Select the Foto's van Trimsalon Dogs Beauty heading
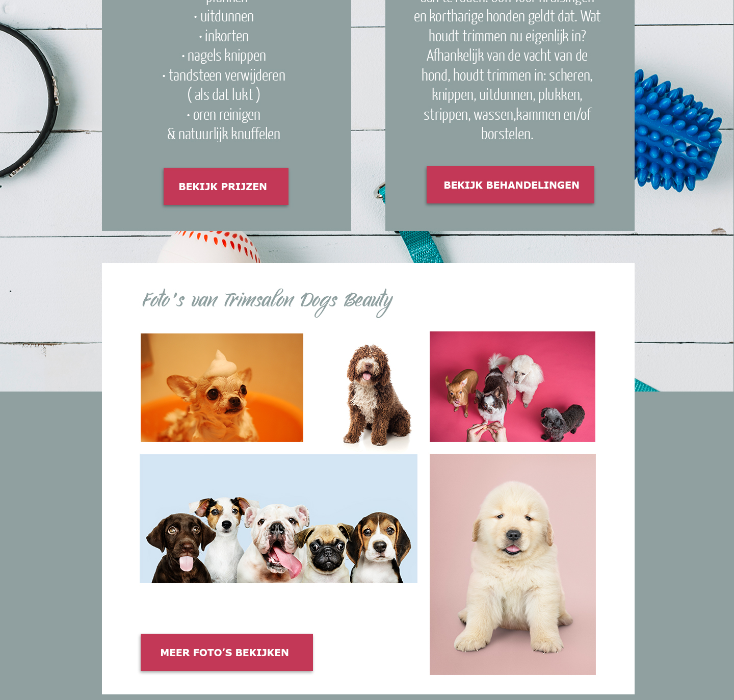The width and height of the screenshot is (734, 700). (x=267, y=302)
